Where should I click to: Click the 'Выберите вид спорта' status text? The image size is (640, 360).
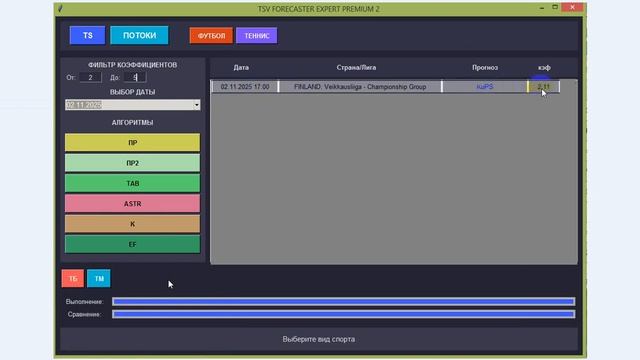coord(318,339)
